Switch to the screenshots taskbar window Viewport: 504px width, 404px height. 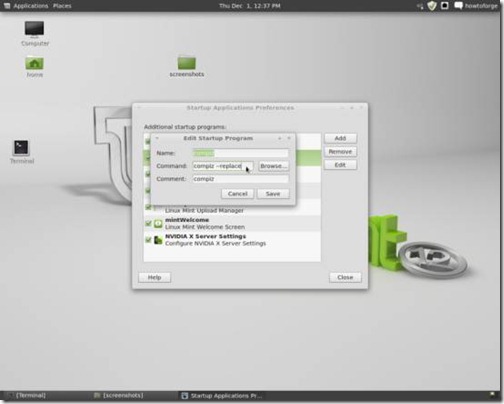tap(119, 395)
